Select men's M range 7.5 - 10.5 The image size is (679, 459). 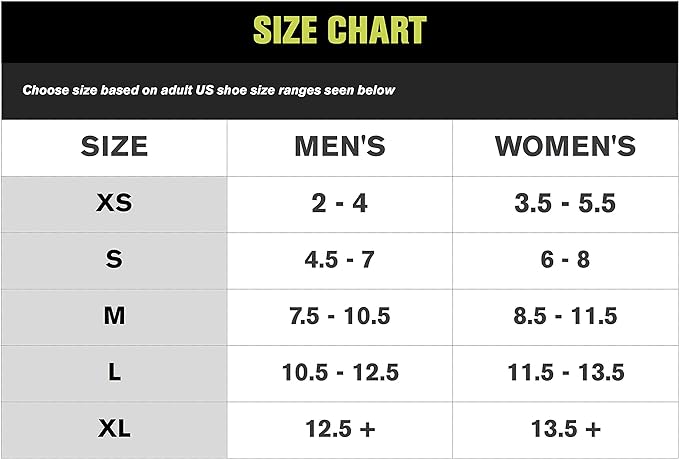tap(339, 316)
